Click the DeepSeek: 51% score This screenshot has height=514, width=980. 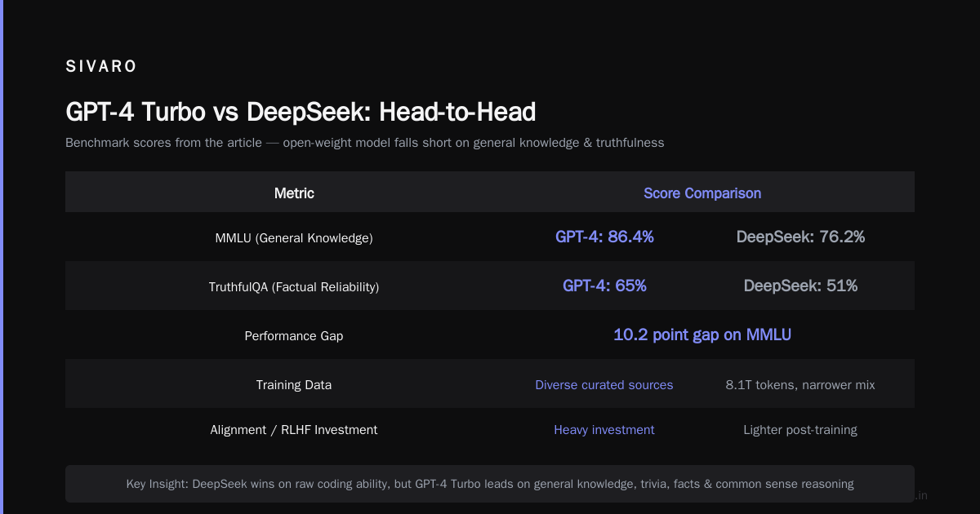800,286
